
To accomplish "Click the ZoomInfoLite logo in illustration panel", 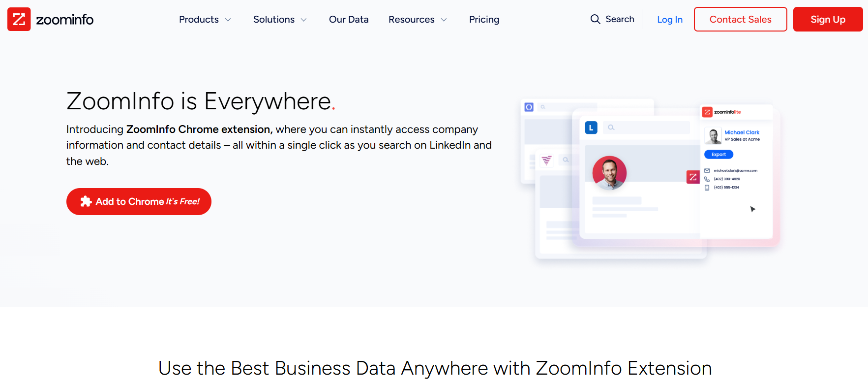I will pyautogui.click(x=721, y=112).
